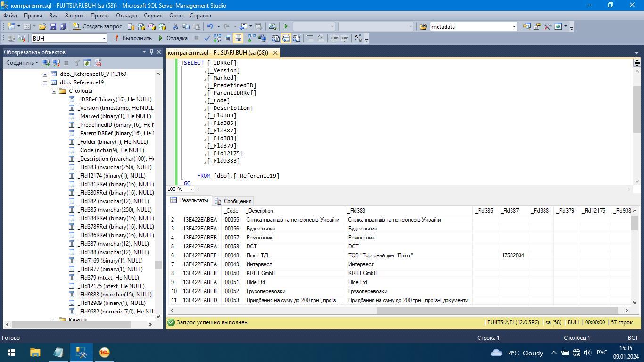Toggle Results to File mode
This screenshot has height=362, width=644.
click(x=297, y=38)
